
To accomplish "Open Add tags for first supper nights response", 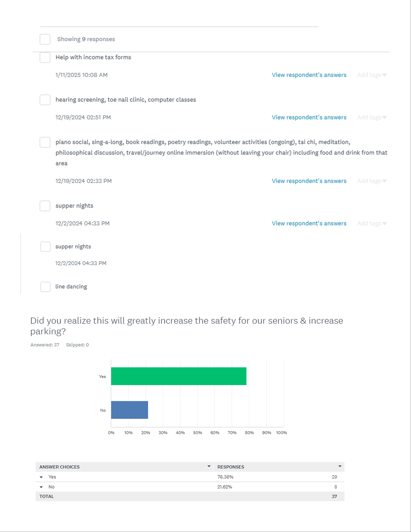I will 372,223.
